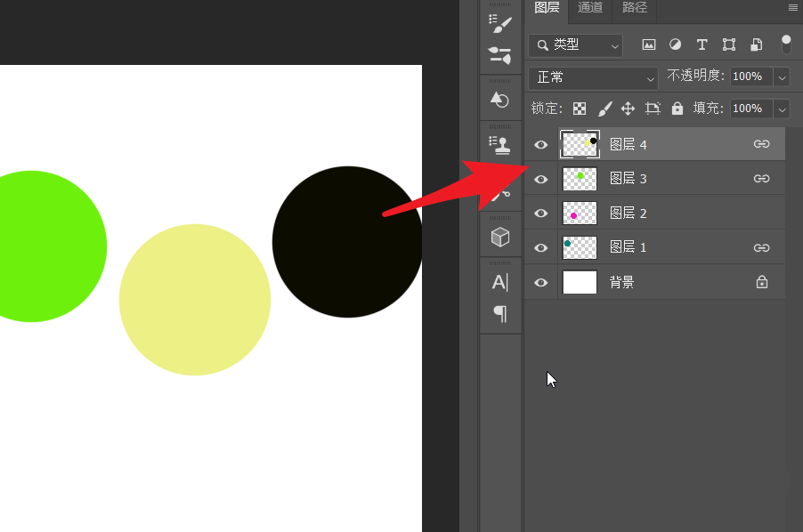803x532 pixels.
Task: Open the Brush Settings panel icon
Action: [500, 25]
